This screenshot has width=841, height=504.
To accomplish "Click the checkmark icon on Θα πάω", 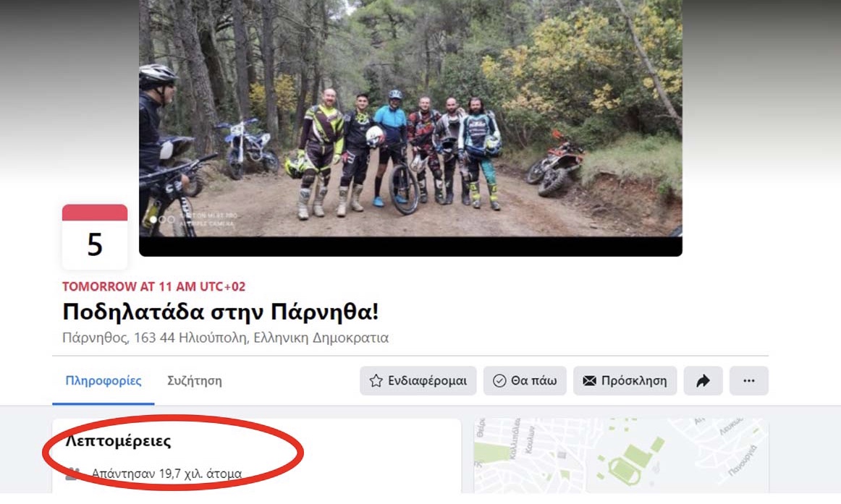I will click(x=499, y=381).
